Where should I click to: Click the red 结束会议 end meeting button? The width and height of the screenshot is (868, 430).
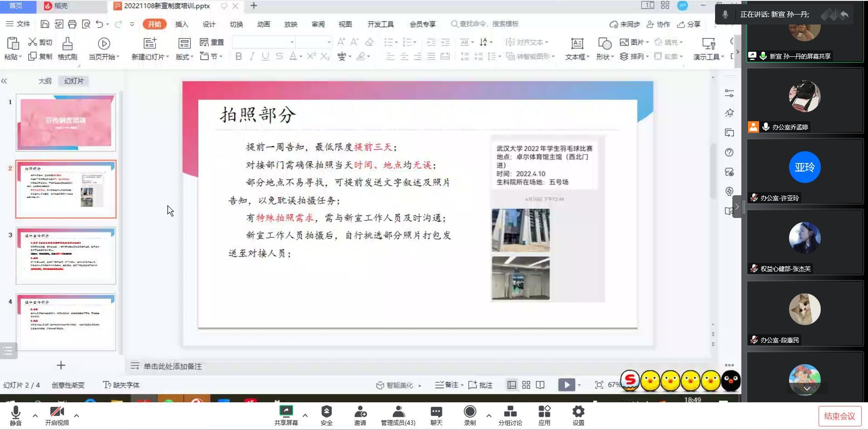pyautogui.click(x=839, y=416)
